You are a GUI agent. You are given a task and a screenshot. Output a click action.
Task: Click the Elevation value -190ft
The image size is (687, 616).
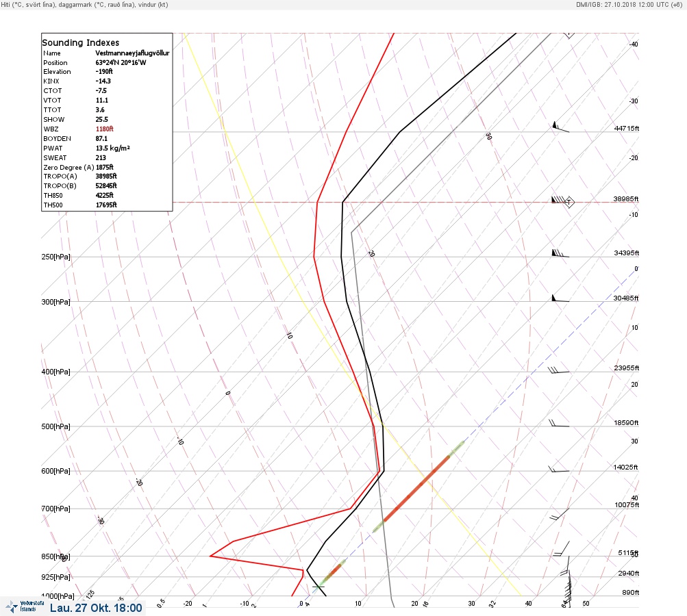pyautogui.click(x=104, y=71)
